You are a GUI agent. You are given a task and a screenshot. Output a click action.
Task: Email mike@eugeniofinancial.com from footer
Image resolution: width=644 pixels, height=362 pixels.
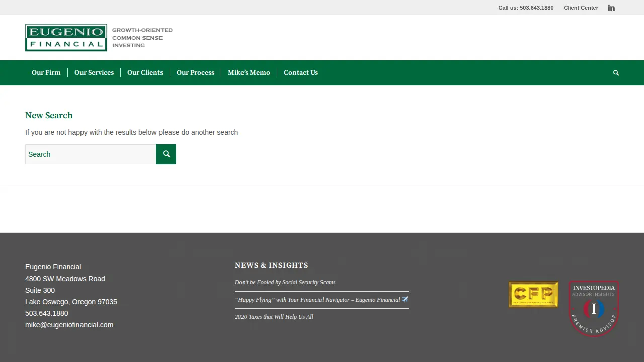(69, 325)
